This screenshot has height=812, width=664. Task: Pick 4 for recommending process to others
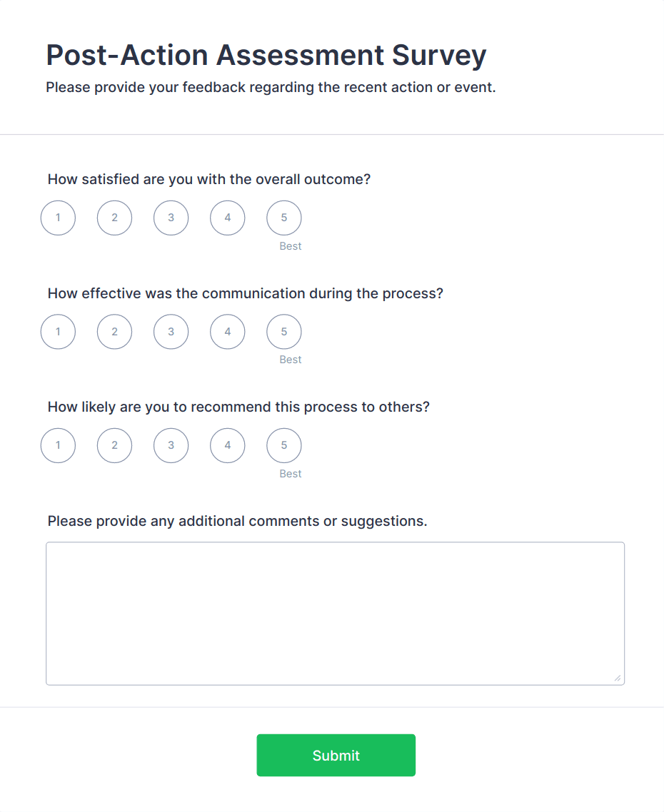[x=227, y=445]
